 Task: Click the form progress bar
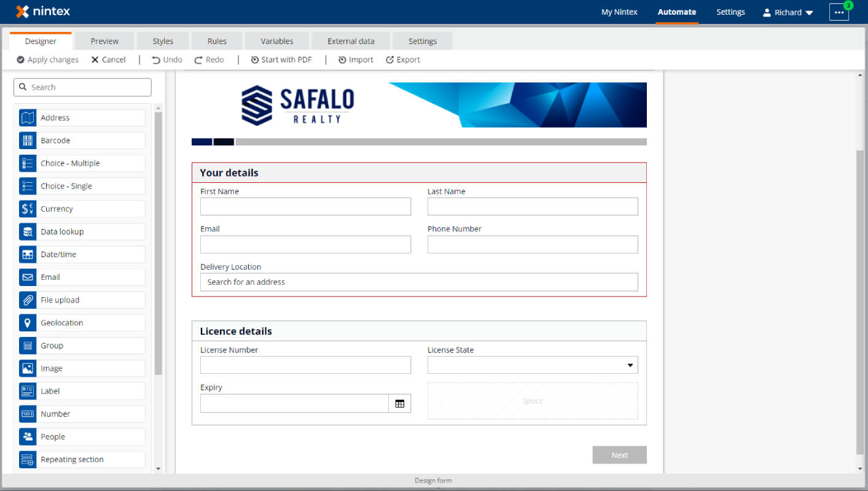click(x=419, y=142)
